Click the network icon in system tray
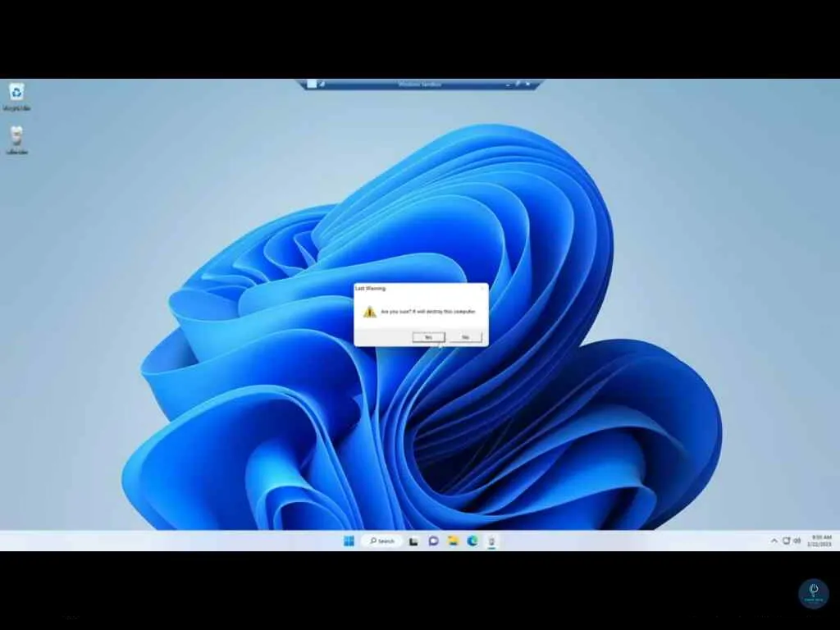This screenshot has width=840, height=630. click(x=787, y=541)
